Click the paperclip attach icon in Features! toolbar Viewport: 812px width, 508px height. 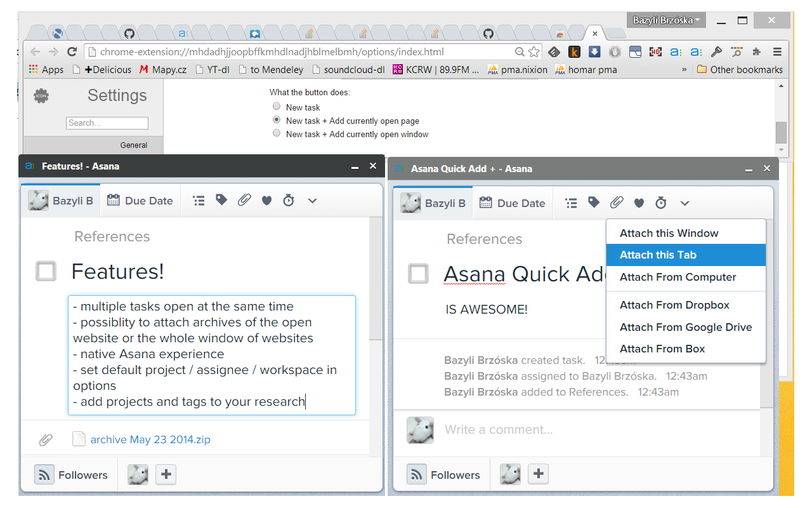tap(244, 201)
